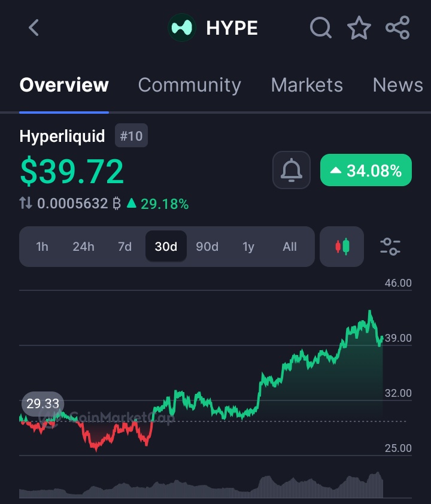431x504 pixels.
Task: Set a price alert with bell icon
Action: pos(291,170)
